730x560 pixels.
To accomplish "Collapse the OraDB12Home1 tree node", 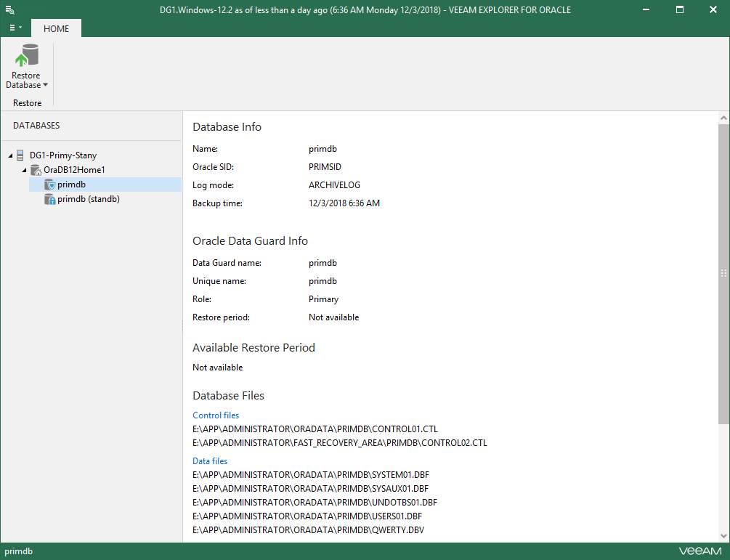I will pyautogui.click(x=24, y=170).
